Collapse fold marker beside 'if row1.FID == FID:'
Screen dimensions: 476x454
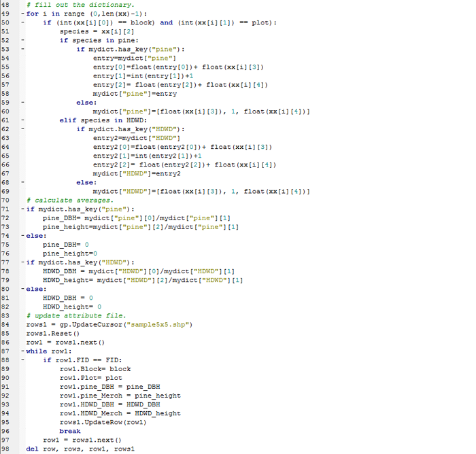[x=22, y=360]
